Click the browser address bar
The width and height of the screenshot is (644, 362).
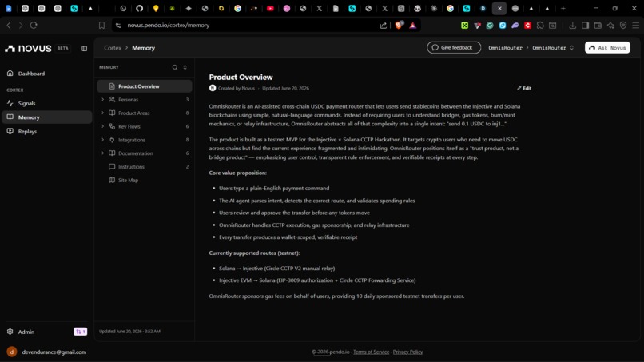pos(246,26)
